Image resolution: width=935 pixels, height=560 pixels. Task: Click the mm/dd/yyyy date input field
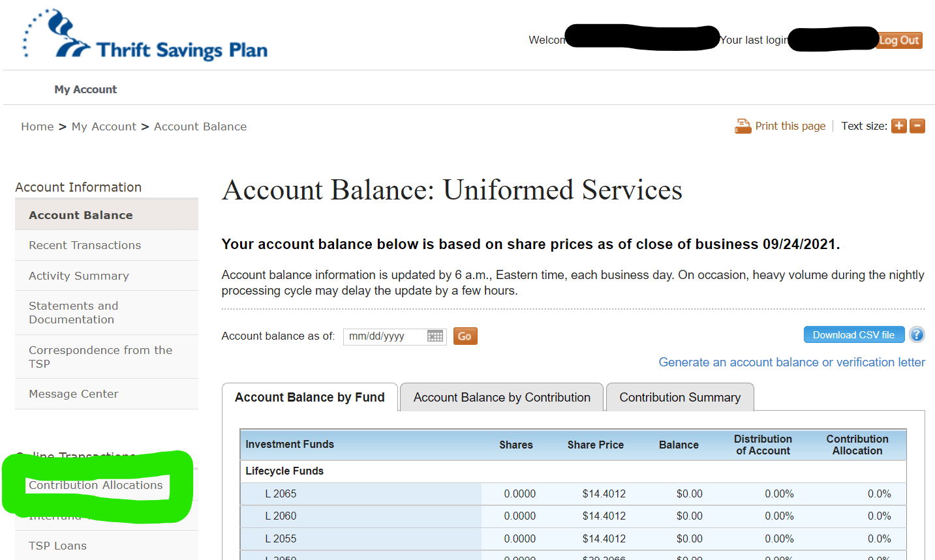point(385,336)
